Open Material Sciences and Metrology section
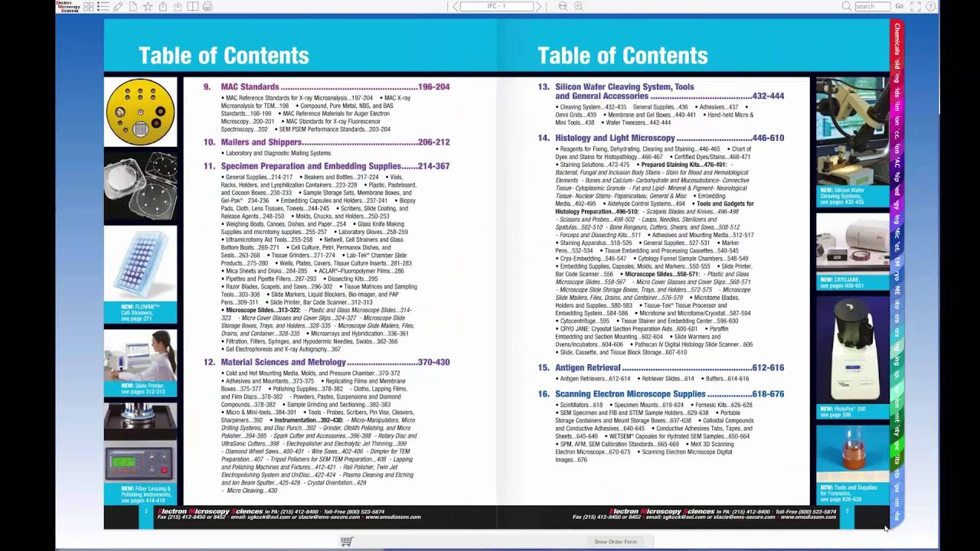980x551 pixels. click(327, 362)
